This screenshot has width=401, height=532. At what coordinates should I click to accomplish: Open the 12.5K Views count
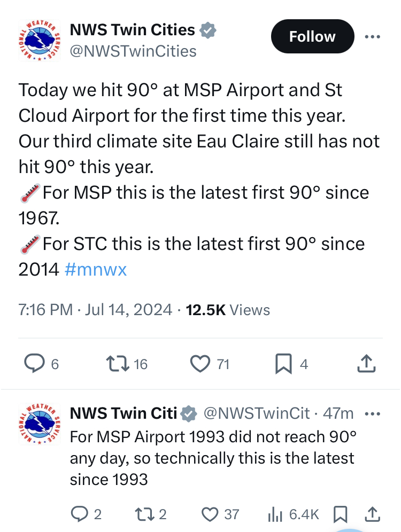click(227, 310)
